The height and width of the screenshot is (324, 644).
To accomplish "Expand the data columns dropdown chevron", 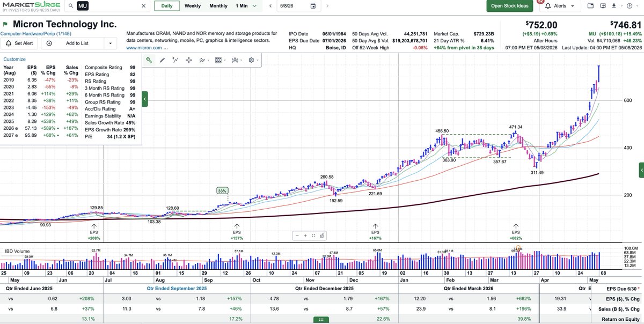I will 224,60.
